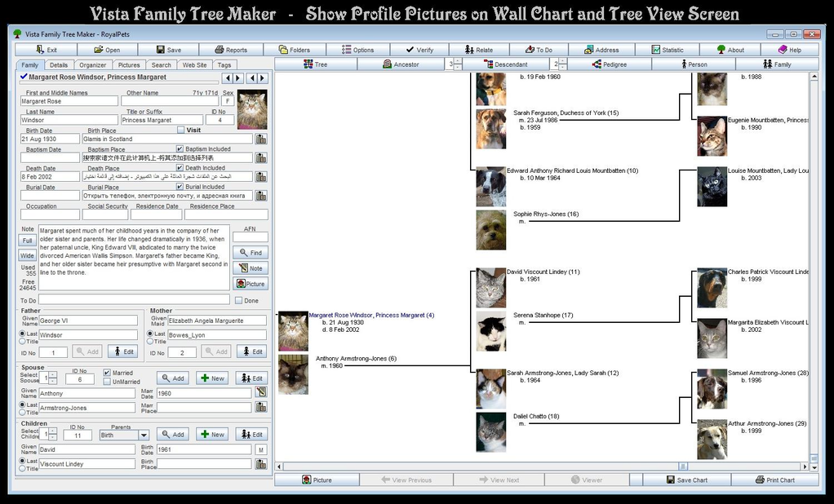Open the Relate tool
This screenshot has height=504, width=834.
point(479,50)
